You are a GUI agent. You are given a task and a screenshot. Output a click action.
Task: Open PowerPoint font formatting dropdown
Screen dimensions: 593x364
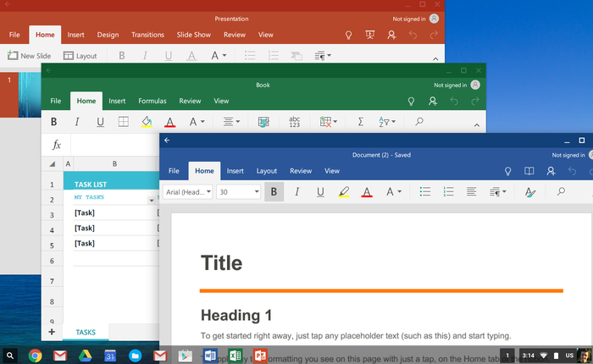(219, 56)
